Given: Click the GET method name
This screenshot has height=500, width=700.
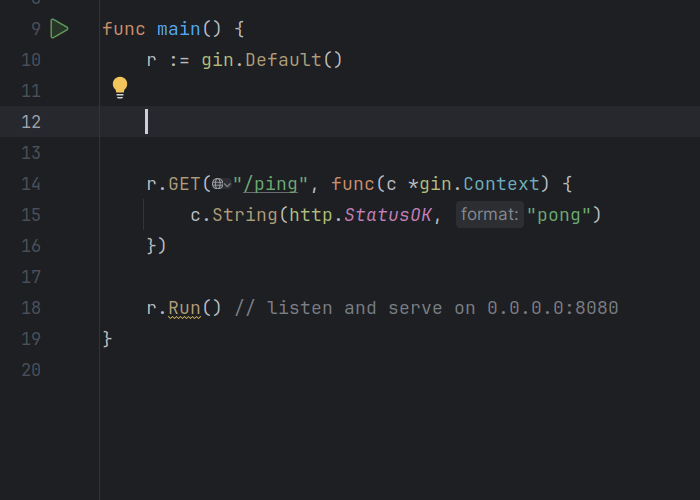Looking at the screenshot, I should [x=184, y=184].
